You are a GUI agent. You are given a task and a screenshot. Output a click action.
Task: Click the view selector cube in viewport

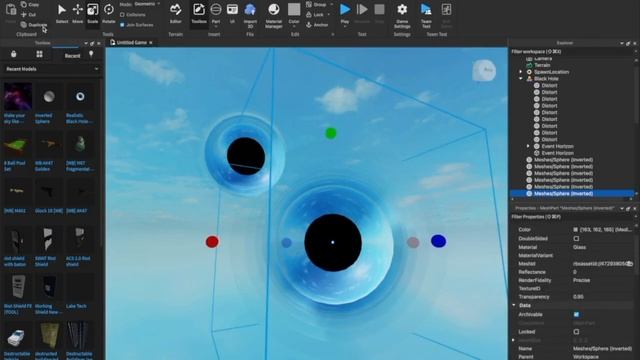tap(484, 70)
